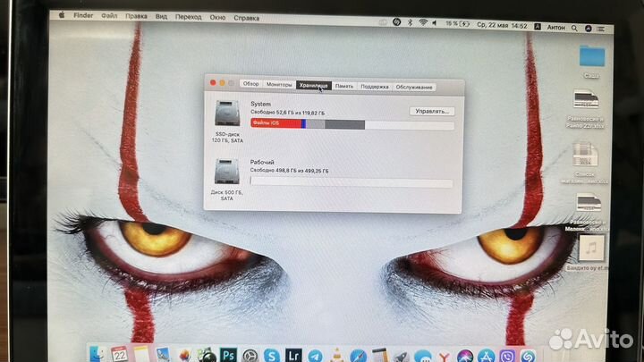644x362 pixels.
Task: Open Messages from the dock
Action: click(x=422, y=357)
